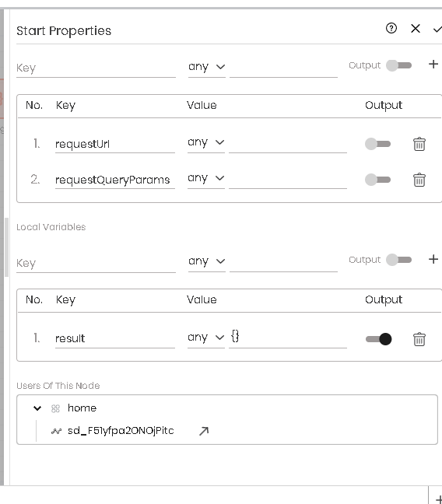
Task: Toggle Output for new local variable
Action: [398, 260]
